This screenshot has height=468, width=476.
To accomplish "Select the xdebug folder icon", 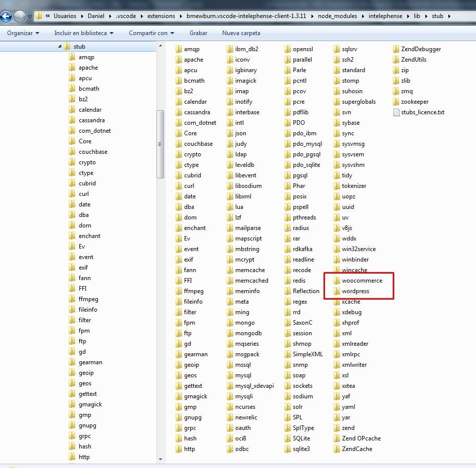I will (337, 312).
